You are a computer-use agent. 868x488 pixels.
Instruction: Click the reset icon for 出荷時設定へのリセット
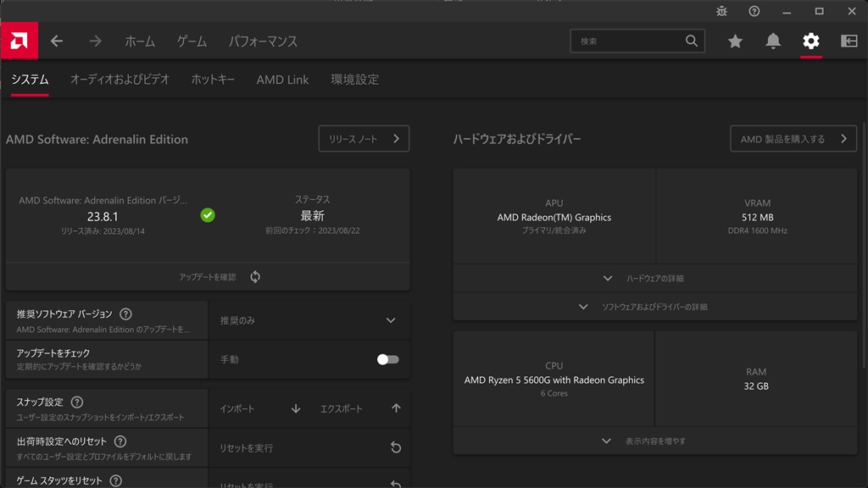[395, 447]
